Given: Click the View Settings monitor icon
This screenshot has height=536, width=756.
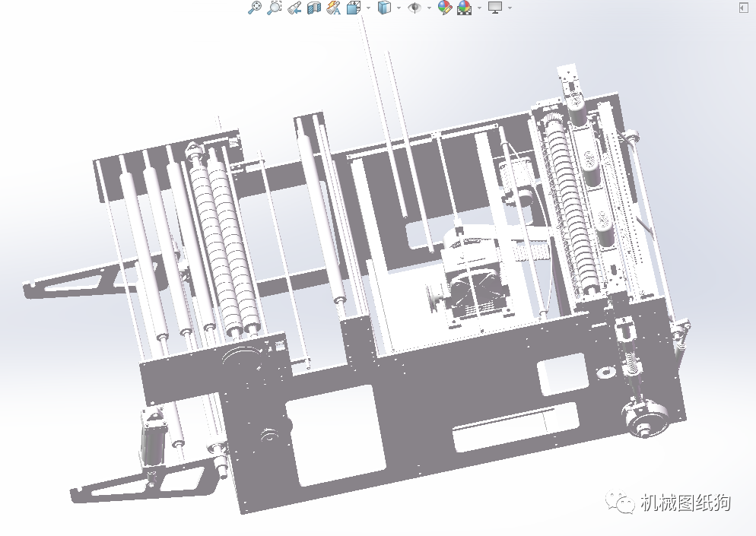Looking at the screenshot, I should point(495,8).
